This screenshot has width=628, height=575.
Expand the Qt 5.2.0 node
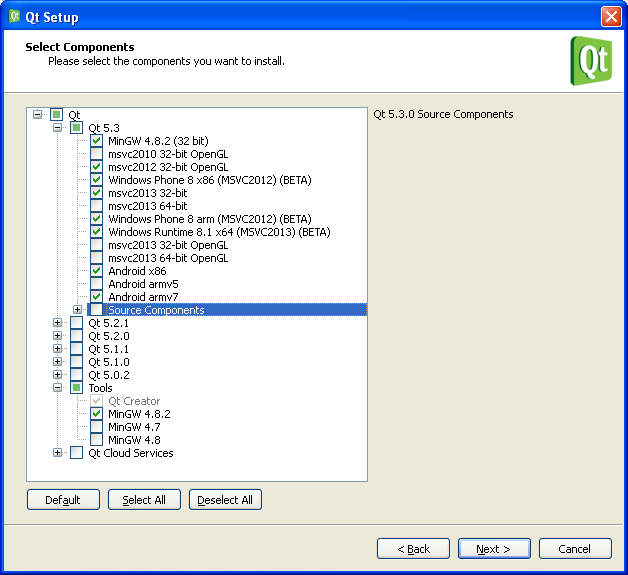click(x=57, y=336)
